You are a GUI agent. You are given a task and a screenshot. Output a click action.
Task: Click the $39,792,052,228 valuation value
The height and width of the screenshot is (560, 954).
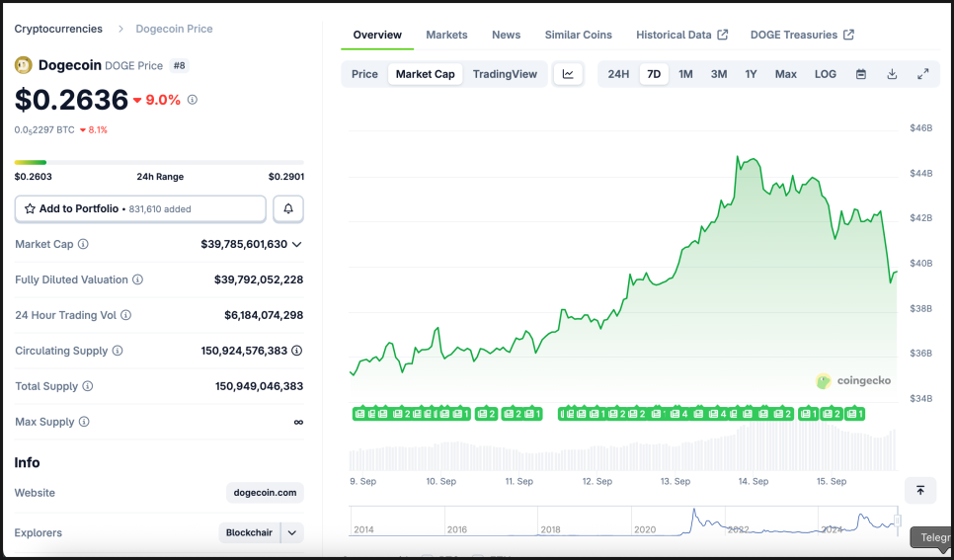click(x=259, y=280)
